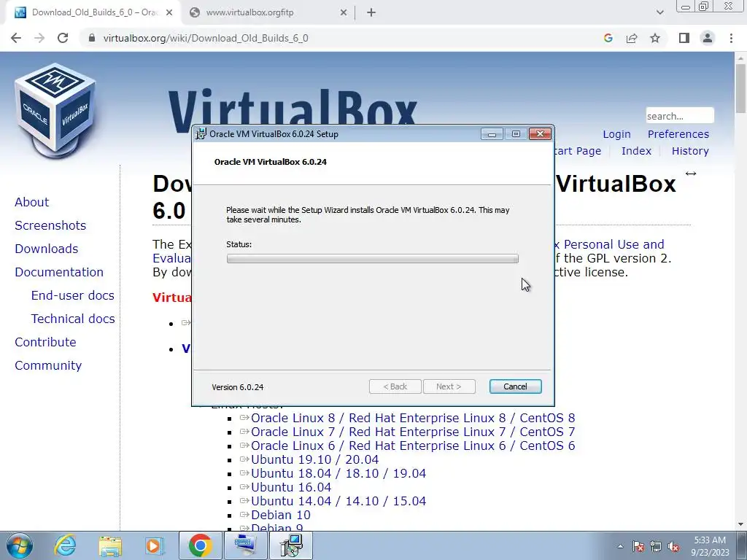Download Ubuntu 14.04 / 14.10 / 15.04 build
This screenshot has width=747, height=560.
coord(338,501)
